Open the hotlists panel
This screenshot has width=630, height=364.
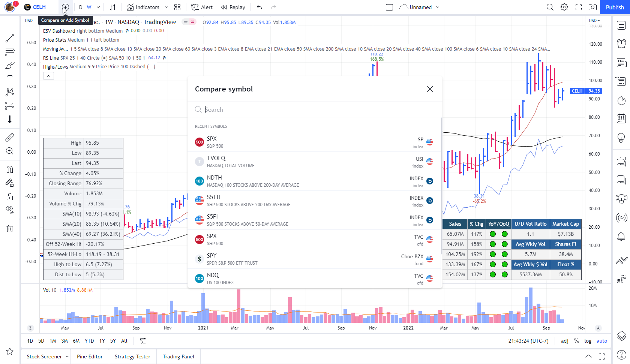(621, 100)
